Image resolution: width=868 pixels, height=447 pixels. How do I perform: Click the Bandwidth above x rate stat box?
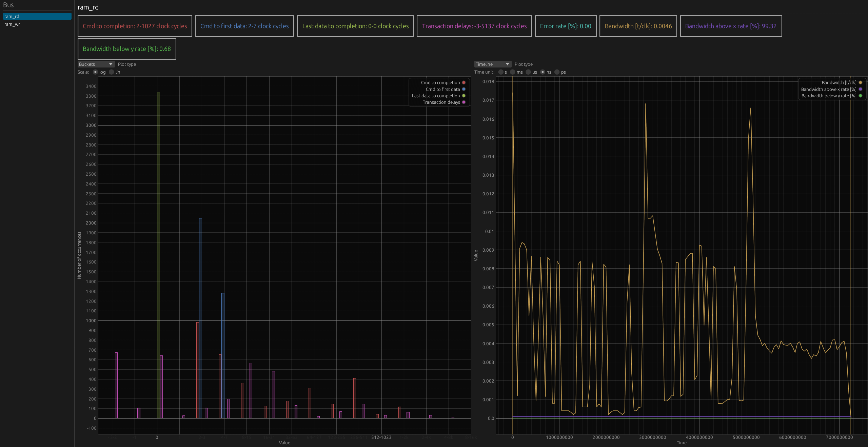click(731, 26)
